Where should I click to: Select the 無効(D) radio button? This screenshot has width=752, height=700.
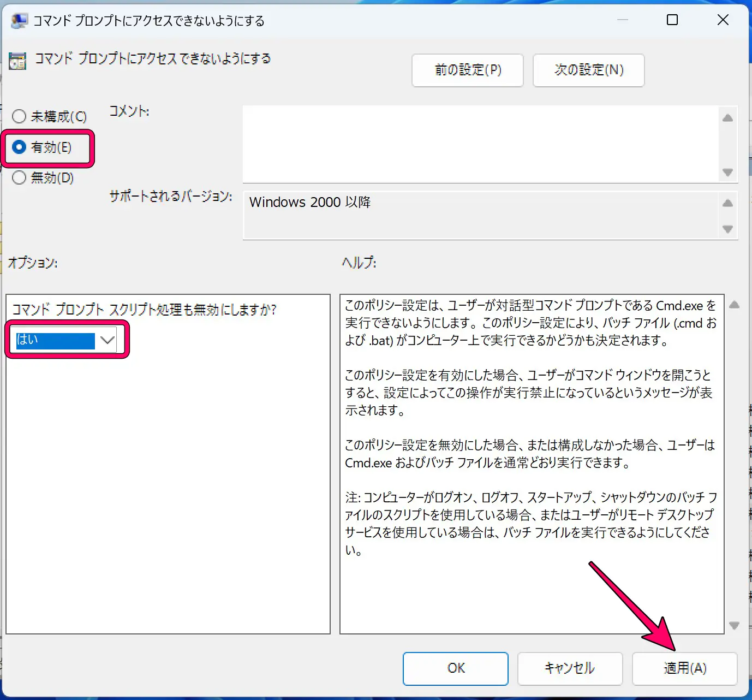click(43, 177)
